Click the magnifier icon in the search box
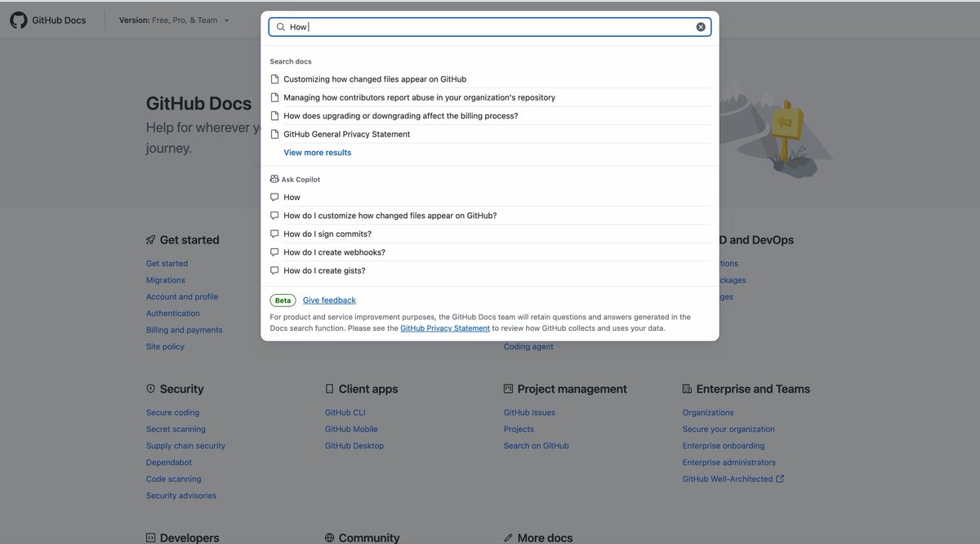Image resolution: width=980 pixels, height=544 pixels. pyautogui.click(x=281, y=27)
